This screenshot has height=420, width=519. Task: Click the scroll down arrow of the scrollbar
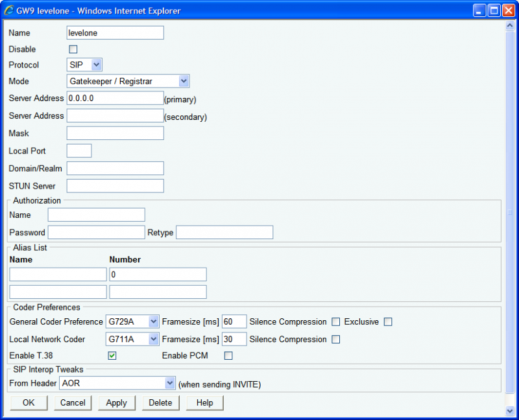[510, 411]
